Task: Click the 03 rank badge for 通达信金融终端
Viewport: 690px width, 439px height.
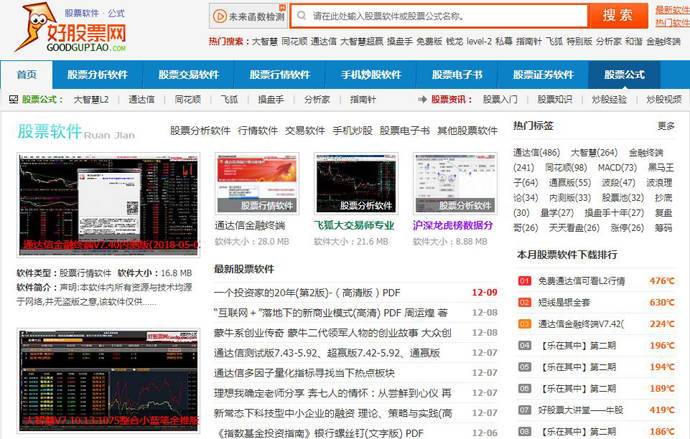Action: [x=524, y=324]
